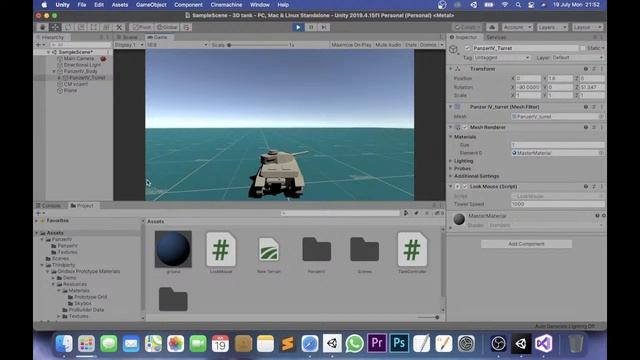Click the Pause button

[x=311, y=27]
